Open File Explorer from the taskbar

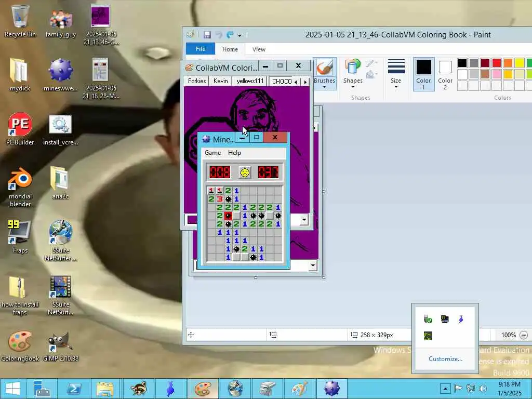105,389
